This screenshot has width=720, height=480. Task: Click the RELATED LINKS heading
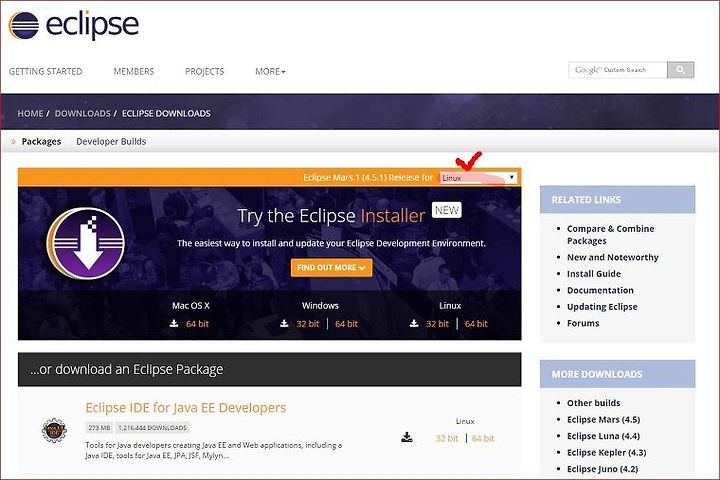[x=586, y=200]
